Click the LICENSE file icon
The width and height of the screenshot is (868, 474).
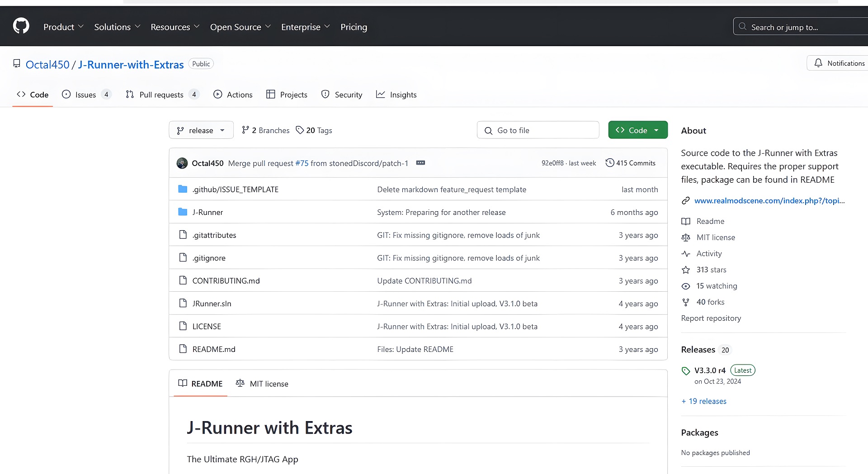coord(183,326)
